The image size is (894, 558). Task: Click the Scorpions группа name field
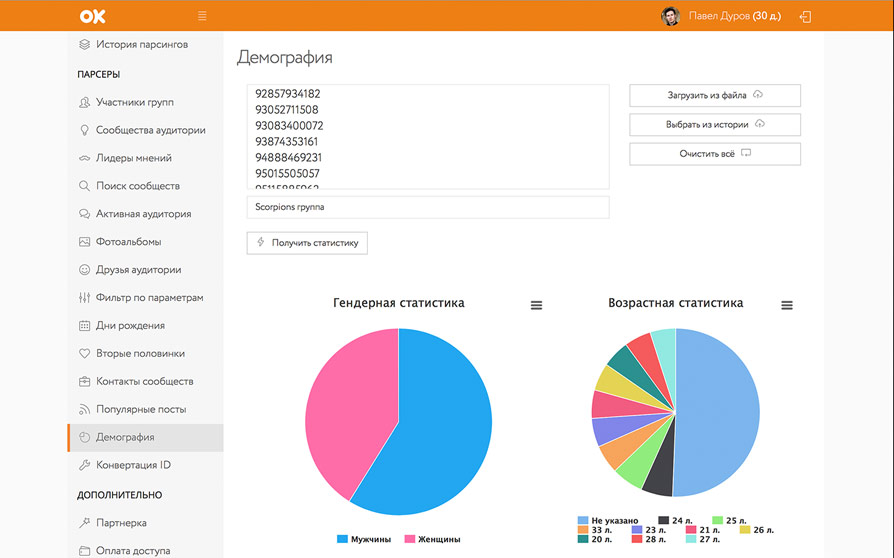428,207
